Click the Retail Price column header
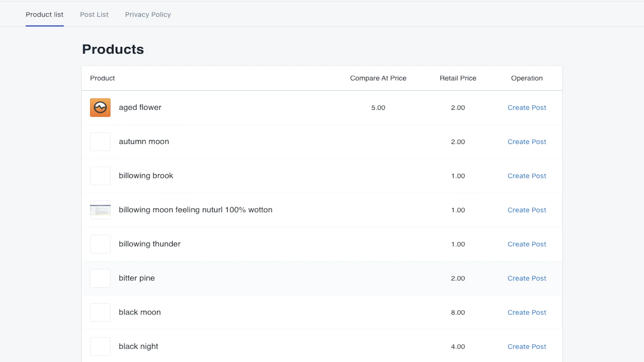The width and height of the screenshot is (644, 362). [x=458, y=78]
